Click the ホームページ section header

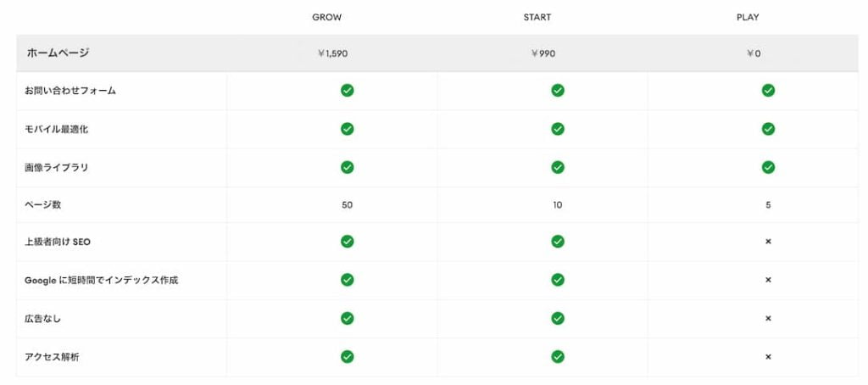pos(58,53)
